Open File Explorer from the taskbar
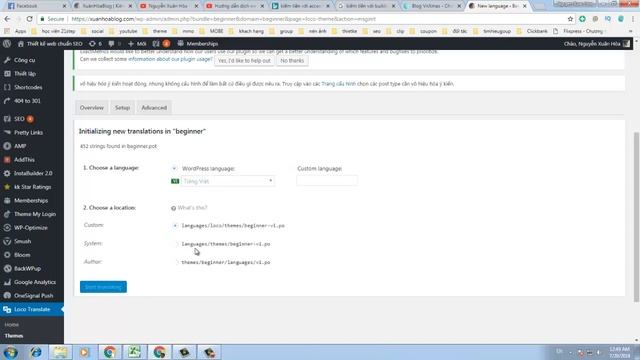 (x=60, y=352)
